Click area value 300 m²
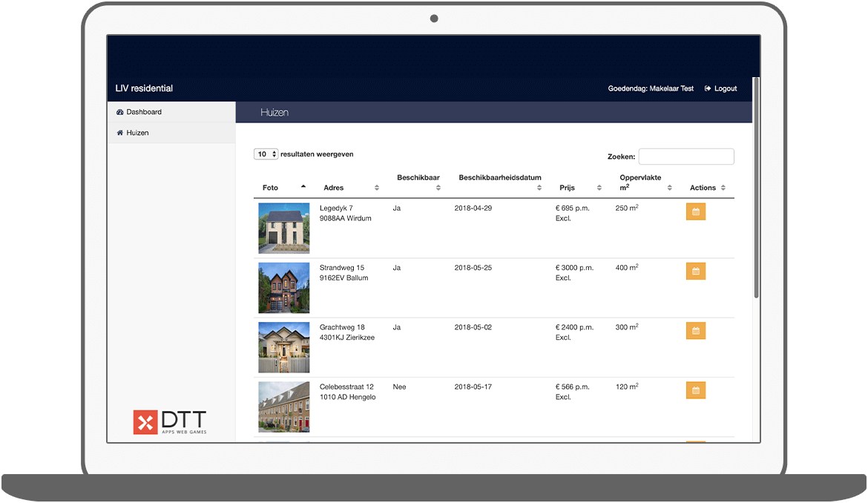Image resolution: width=868 pixels, height=503 pixels. point(627,327)
